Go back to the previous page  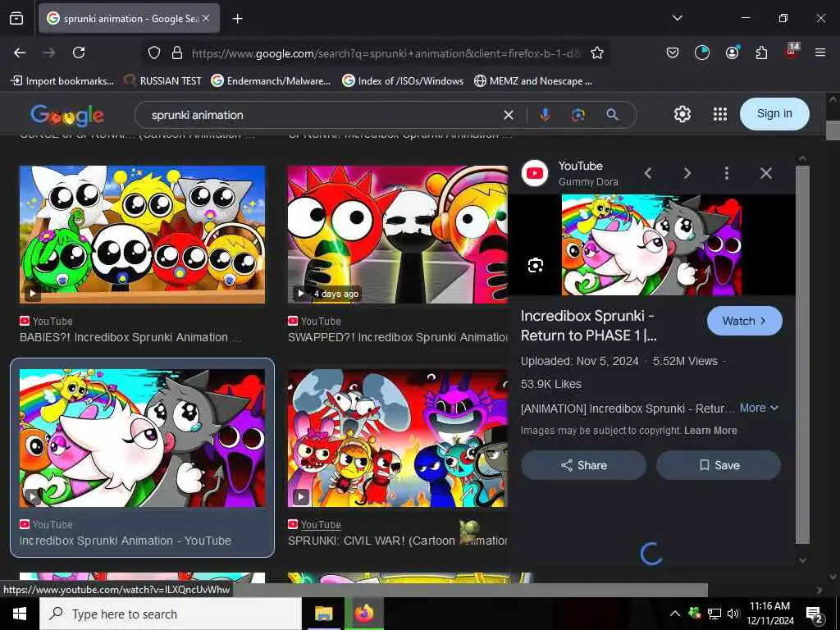point(20,52)
